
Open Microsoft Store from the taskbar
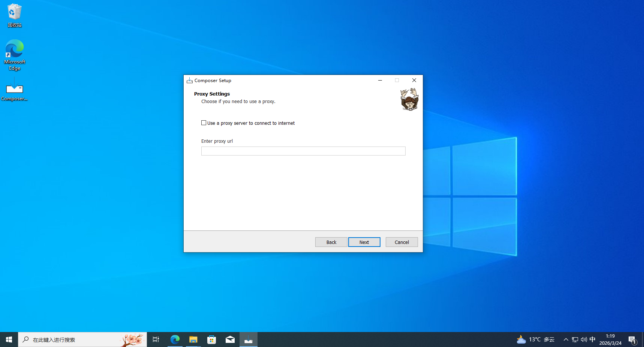tap(211, 340)
